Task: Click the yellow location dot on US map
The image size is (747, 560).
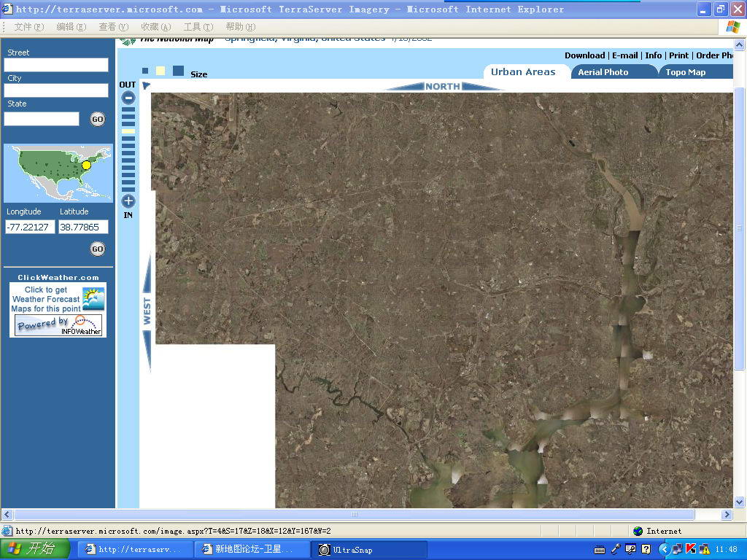Action: pos(86,166)
